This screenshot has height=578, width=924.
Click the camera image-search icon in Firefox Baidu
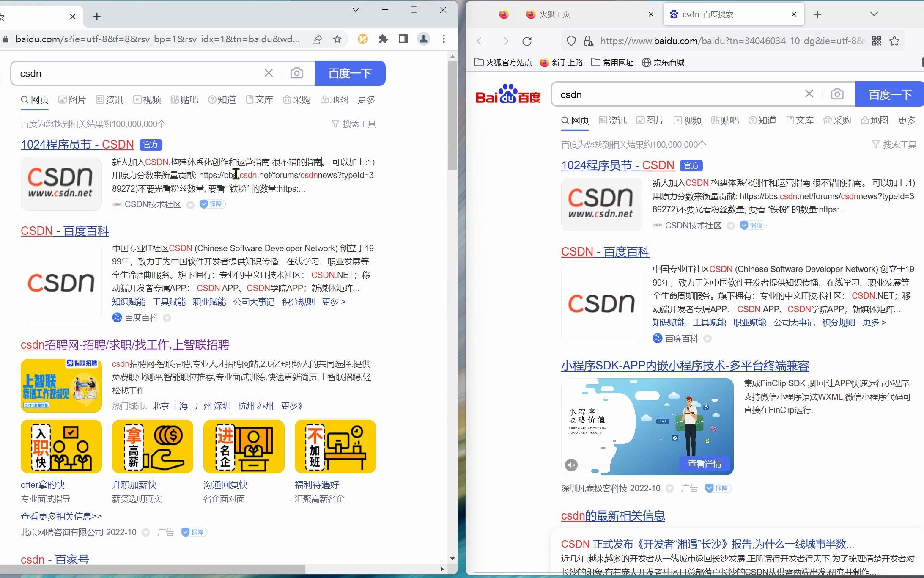point(837,94)
